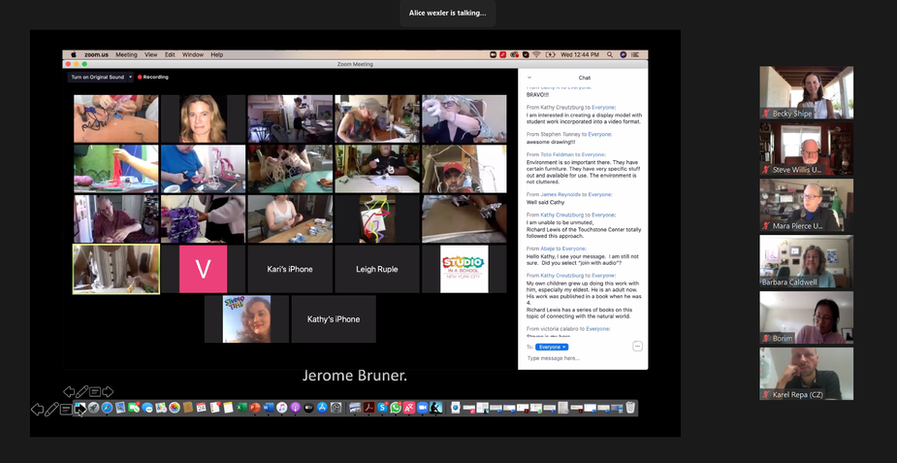Open the chat more options ellipsis button
Image resolution: width=897 pixels, height=463 pixels.
tap(637, 346)
